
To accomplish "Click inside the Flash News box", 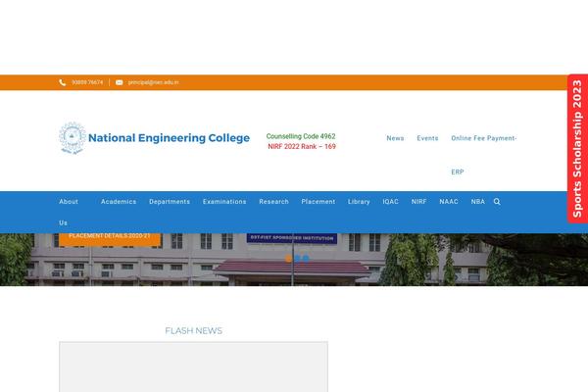I will tap(193, 367).
